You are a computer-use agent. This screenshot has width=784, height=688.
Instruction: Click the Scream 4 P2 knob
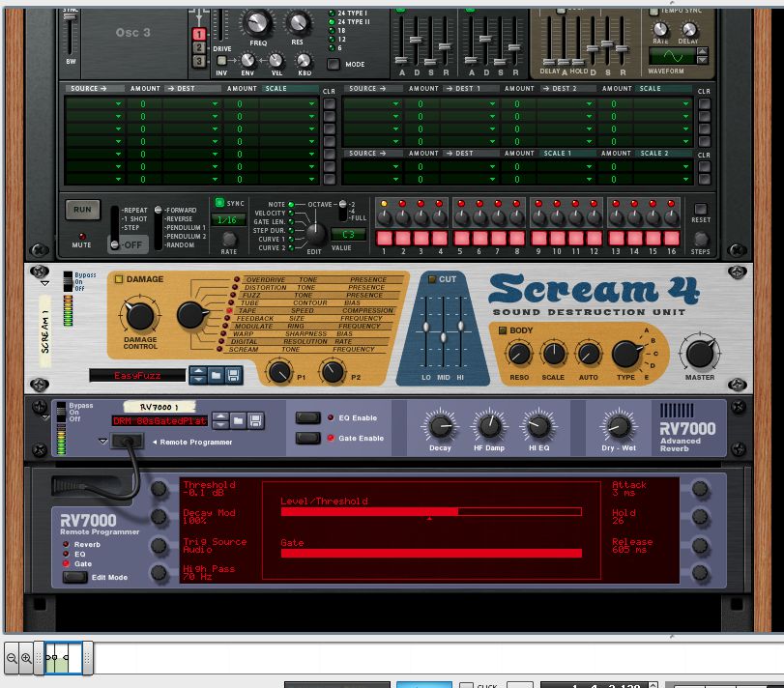(333, 372)
